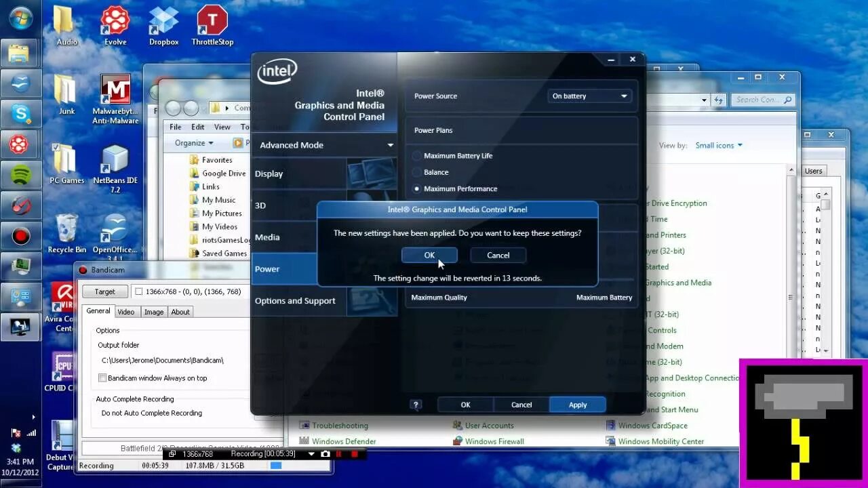The height and width of the screenshot is (488, 868).
Task: Open Spotify from the taskbar
Action: [x=20, y=175]
